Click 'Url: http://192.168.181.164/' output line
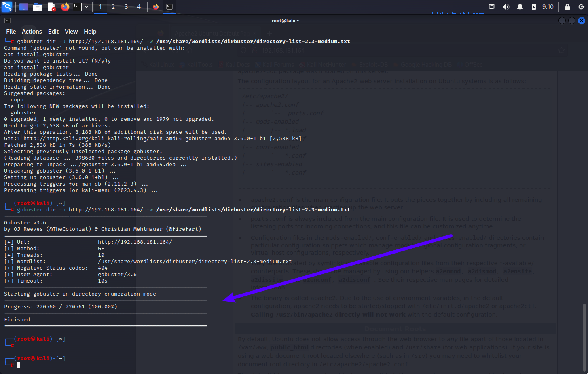 (x=88, y=242)
